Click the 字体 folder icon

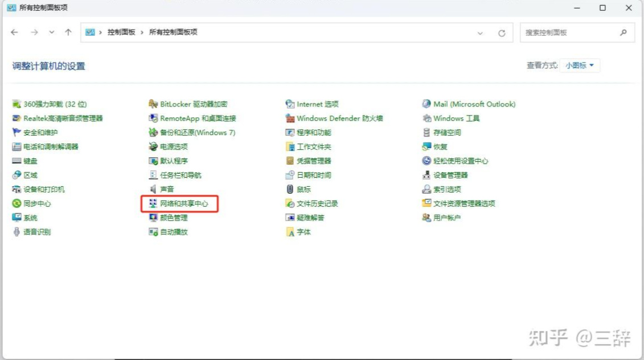(290, 232)
